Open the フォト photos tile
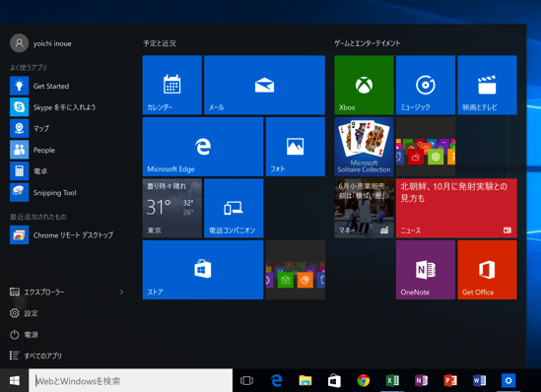541x392 pixels. pyautogui.click(x=296, y=147)
